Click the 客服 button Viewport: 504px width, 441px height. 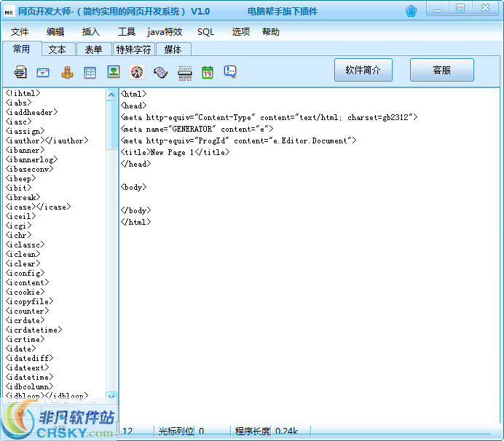[x=442, y=70]
